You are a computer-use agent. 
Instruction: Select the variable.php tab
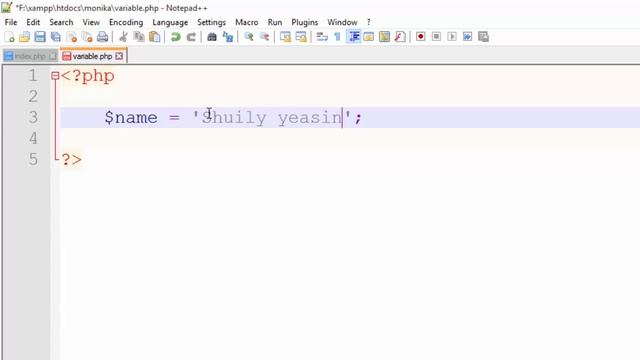[92, 56]
